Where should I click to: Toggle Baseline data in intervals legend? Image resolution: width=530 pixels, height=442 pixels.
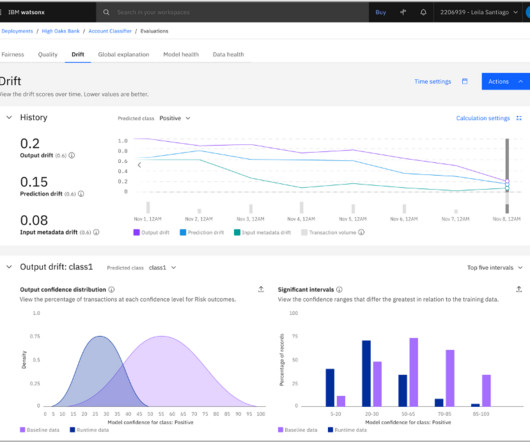[x=297, y=430]
